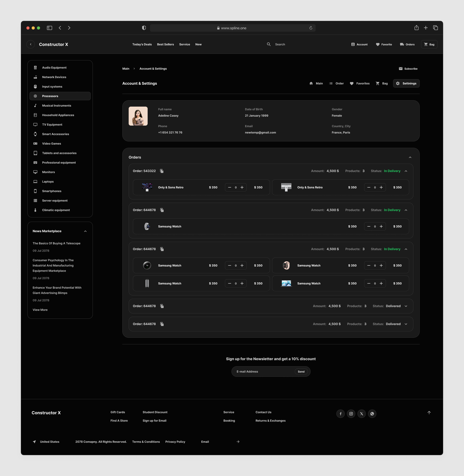Open the Instagram social icon
Screen dimensions: 464x476
pyautogui.click(x=351, y=414)
